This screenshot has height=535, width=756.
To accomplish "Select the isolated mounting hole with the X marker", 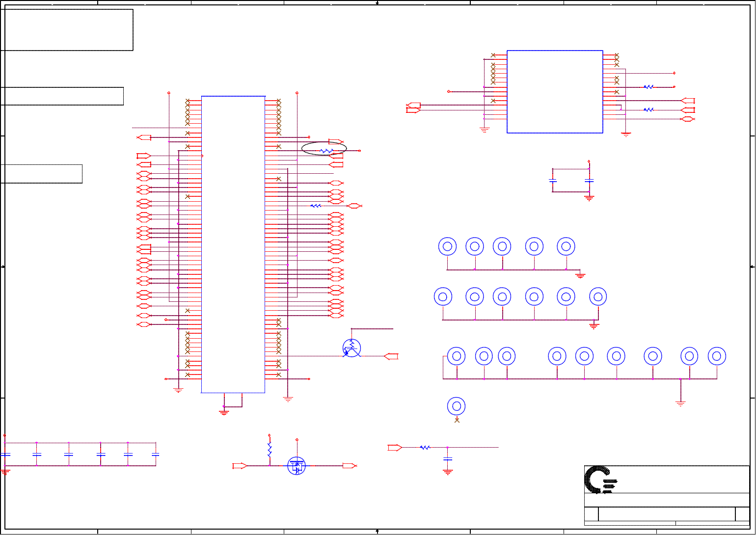I will pyautogui.click(x=456, y=406).
